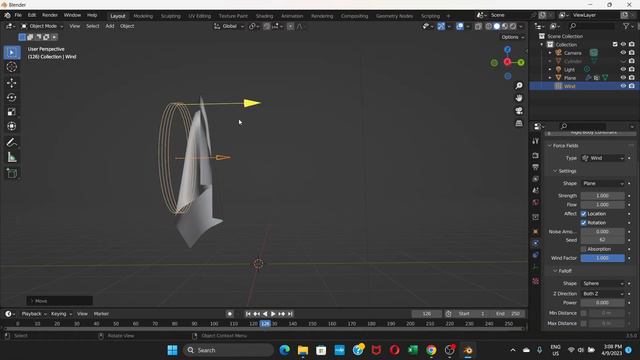
Task: Uncheck the Affect Rotation checkbox
Action: click(584, 223)
